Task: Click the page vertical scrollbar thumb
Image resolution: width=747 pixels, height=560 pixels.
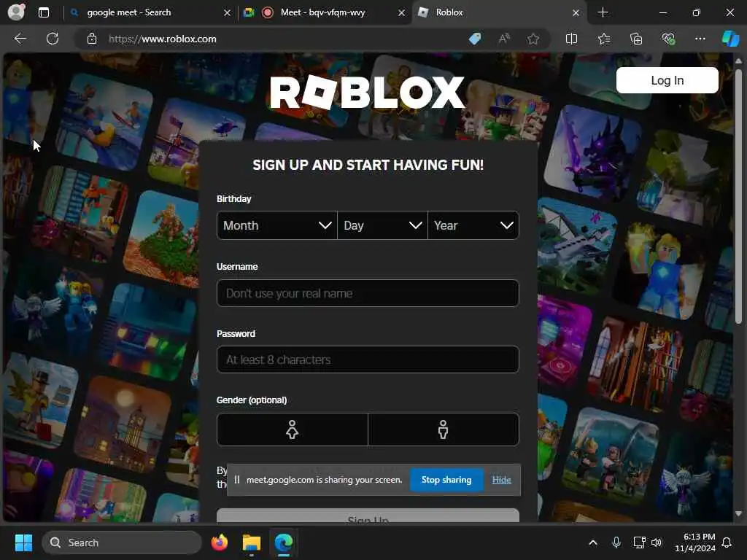Action: coord(738,197)
